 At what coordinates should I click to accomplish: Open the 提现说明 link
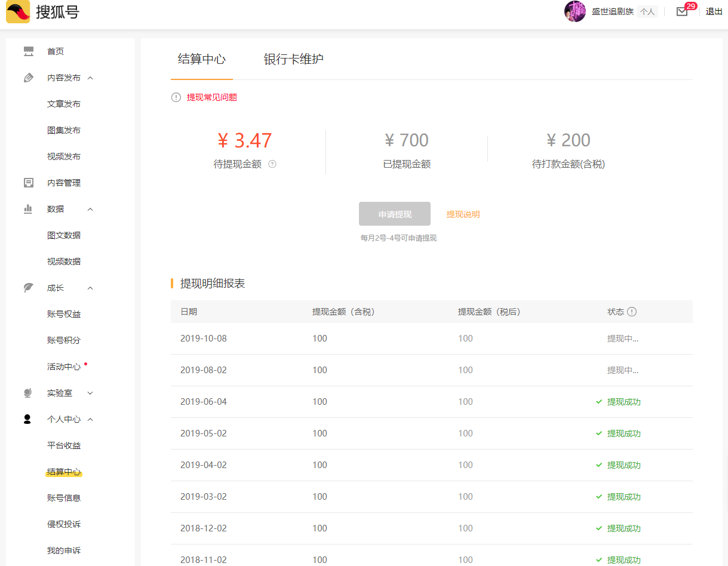(463, 214)
